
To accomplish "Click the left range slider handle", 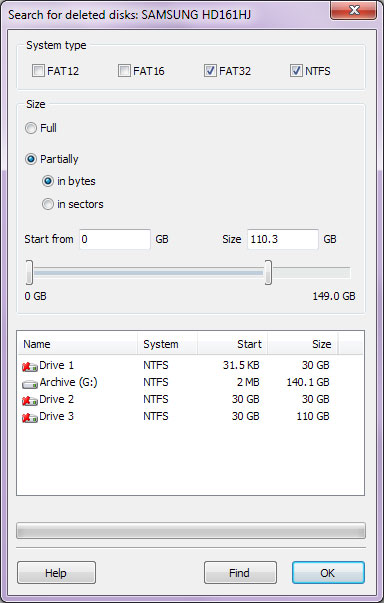I will click(x=29, y=272).
